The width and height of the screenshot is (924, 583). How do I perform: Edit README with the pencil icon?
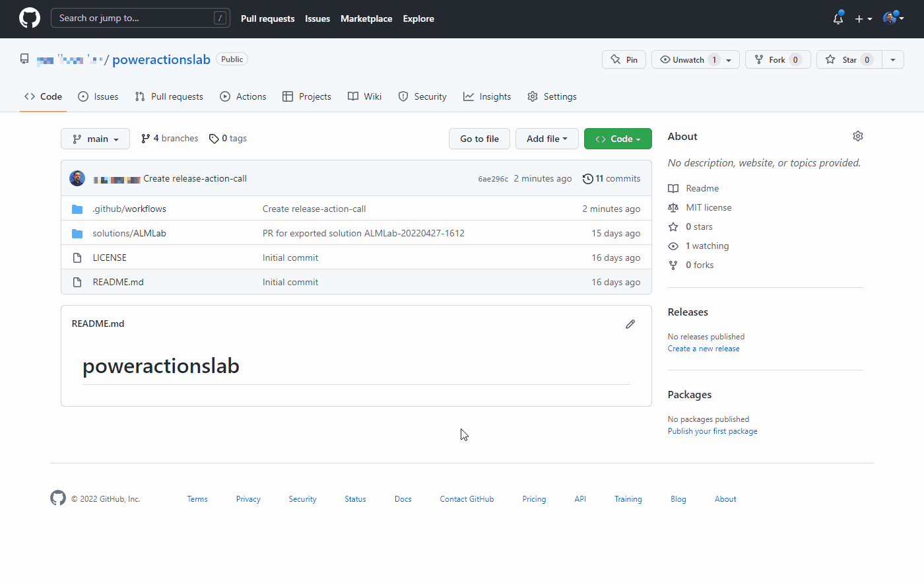click(630, 324)
